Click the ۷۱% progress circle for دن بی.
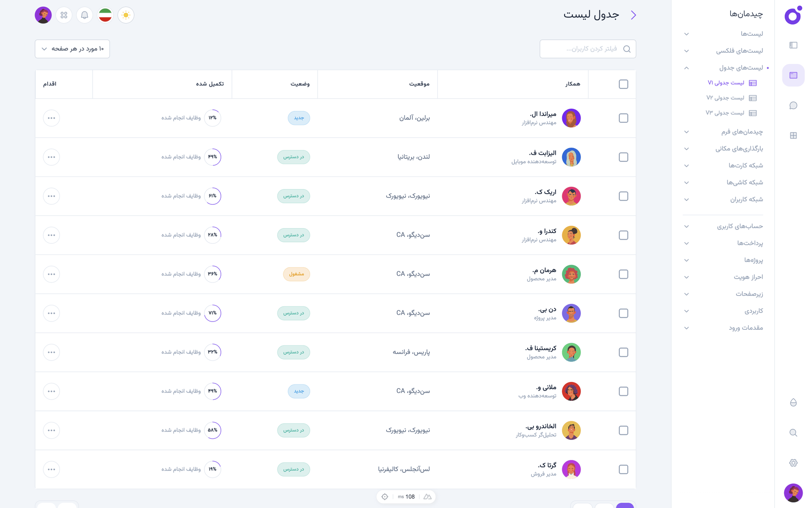Screen dimensions: 812x508 click(x=213, y=313)
